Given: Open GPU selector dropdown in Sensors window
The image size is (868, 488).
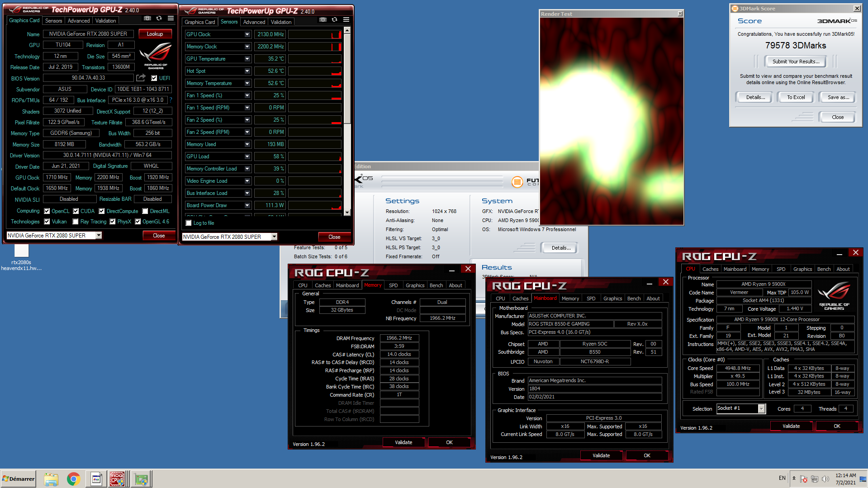Looking at the screenshot, I should (x=274, y=237).
